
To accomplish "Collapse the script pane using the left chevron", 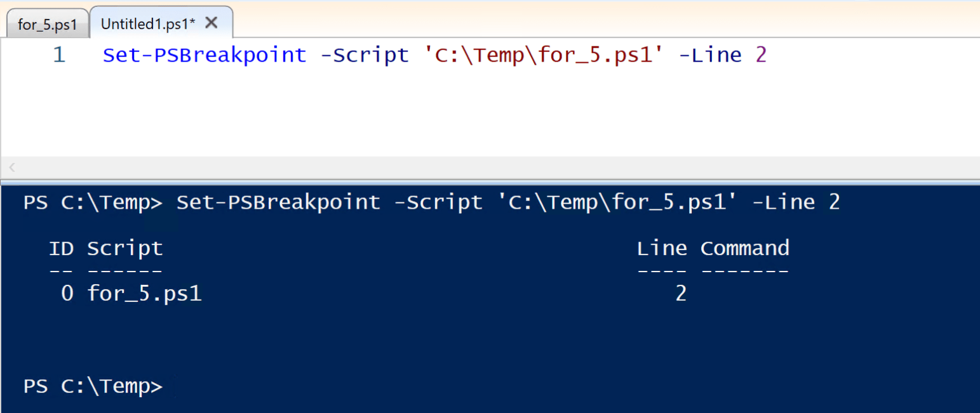I will click(11, 167).
